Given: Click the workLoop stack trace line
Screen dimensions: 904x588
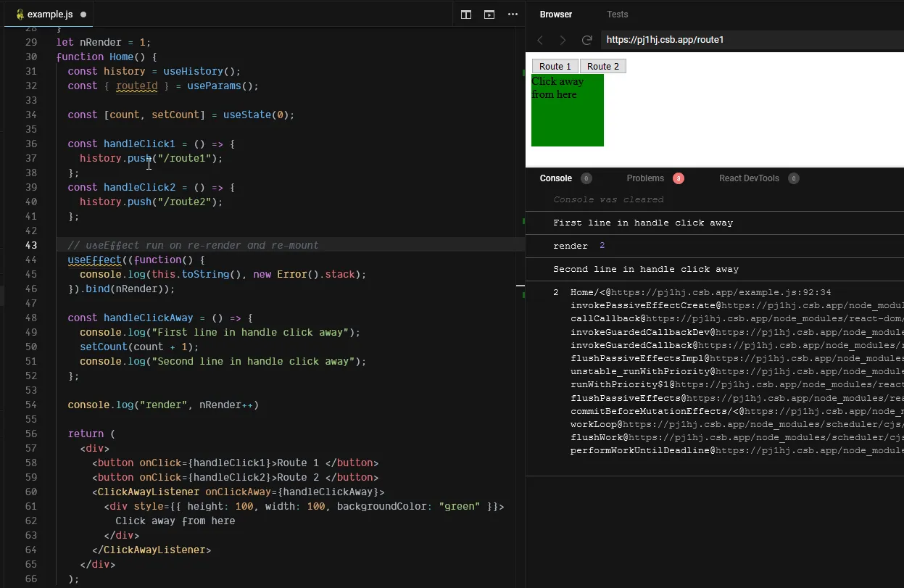Looking at the screenshot, I should (x=737, y=424).
